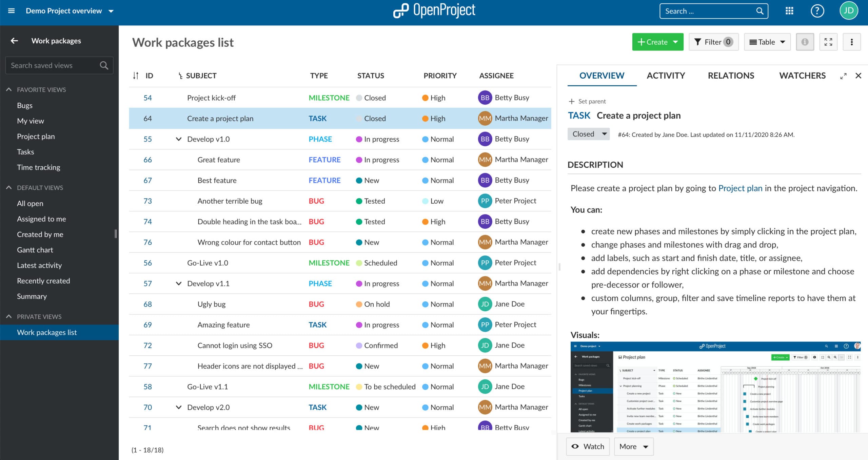Open the More actions dropdown on task
The width and height of the screenshot is (868, 460).
click(634, 446)
